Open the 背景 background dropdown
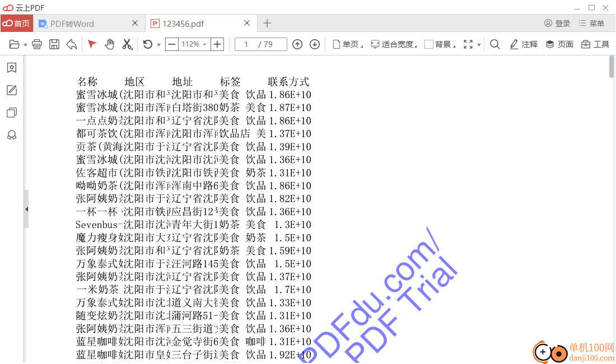The image size is (616, 364). 440,44
